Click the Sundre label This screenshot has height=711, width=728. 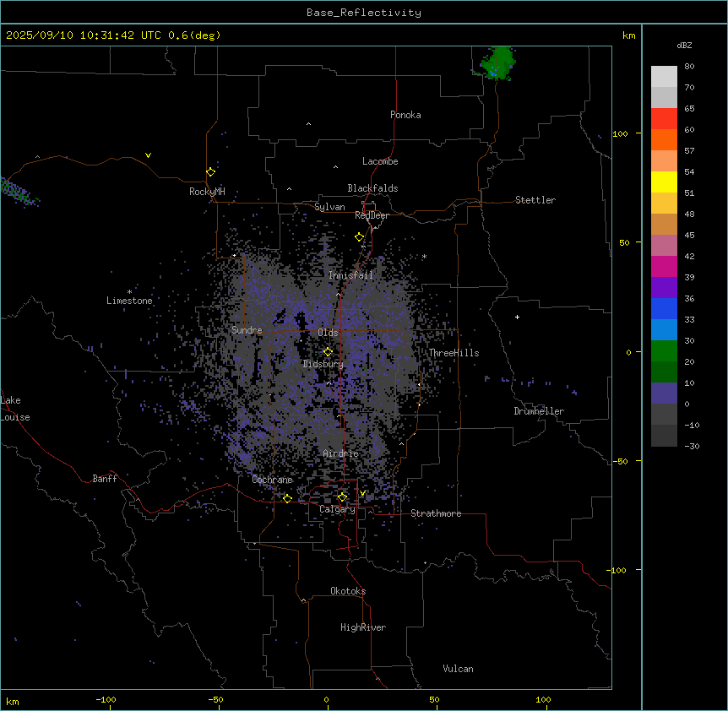click(247, 330)
